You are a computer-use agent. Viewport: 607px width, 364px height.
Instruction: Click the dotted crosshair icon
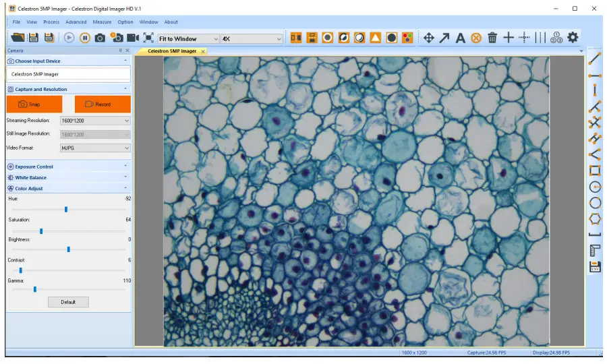pos(524,38)
